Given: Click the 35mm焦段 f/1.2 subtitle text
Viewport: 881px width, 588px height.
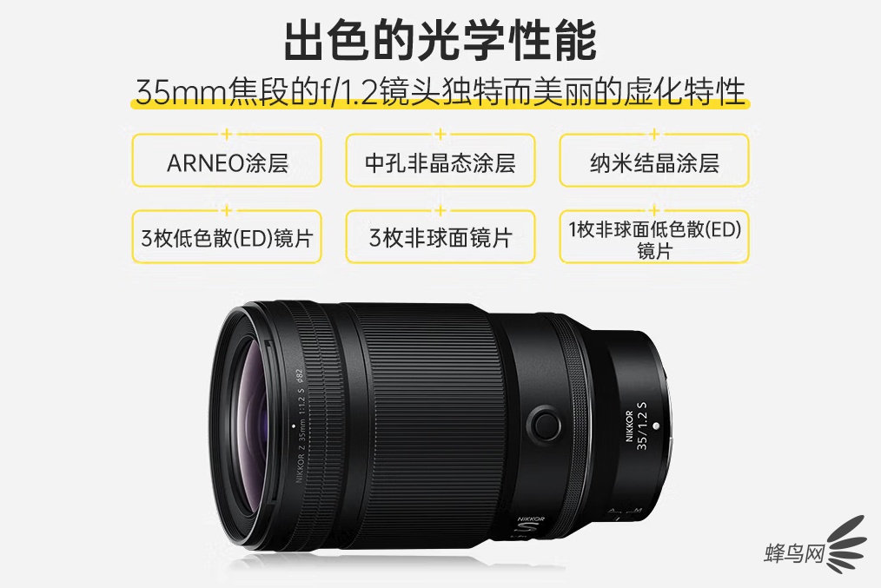Looking at the screenshot, I should click(440, 91).
